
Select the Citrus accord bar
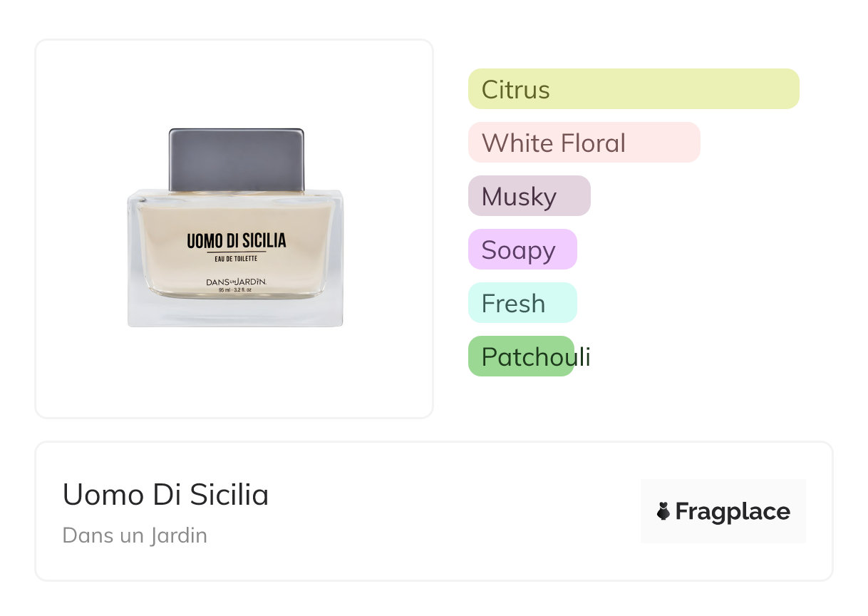point(634,89)
